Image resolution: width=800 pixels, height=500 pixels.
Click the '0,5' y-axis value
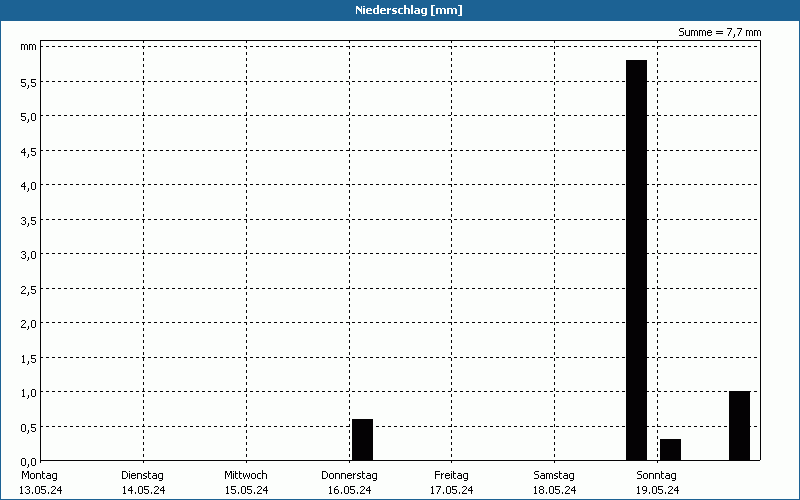pyautogui.click(x=29, y=428)
